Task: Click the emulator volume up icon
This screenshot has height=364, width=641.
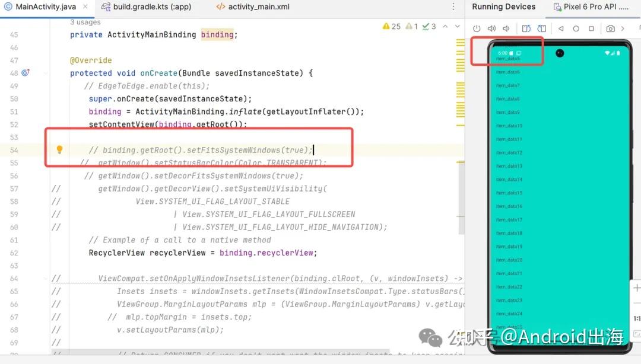Action: tap(491, 28)
